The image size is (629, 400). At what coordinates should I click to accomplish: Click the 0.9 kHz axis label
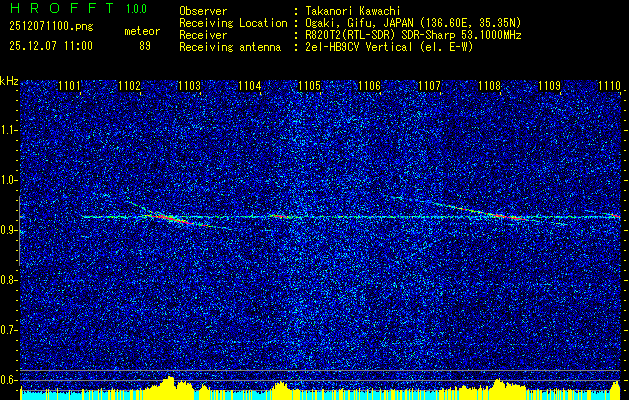[x=8, y=230]
